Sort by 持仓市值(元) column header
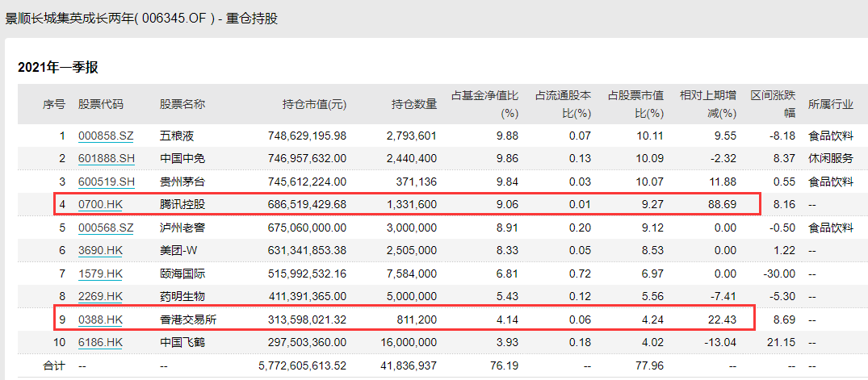The height and width of the screenshot is (380, 868). [314, 104]
